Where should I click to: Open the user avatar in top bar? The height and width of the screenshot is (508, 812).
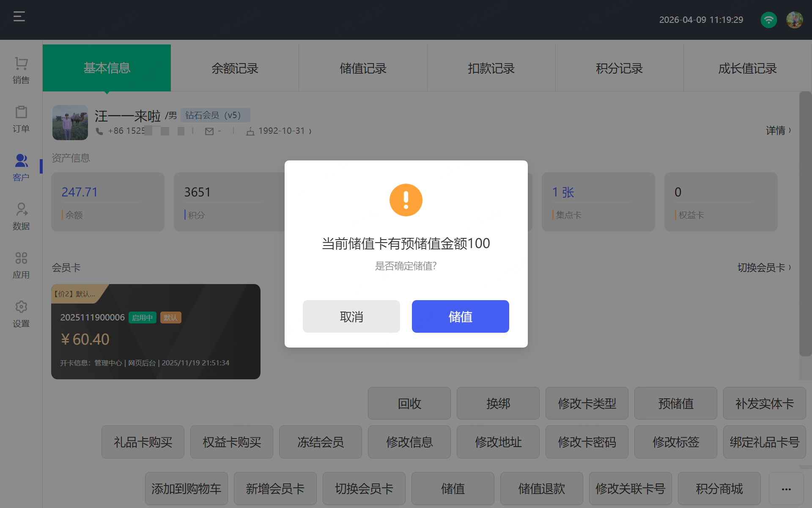point(794,20)
